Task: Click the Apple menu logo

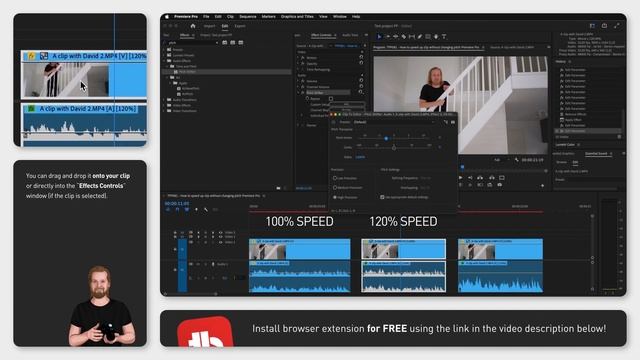Action: (x=167, y=17)
